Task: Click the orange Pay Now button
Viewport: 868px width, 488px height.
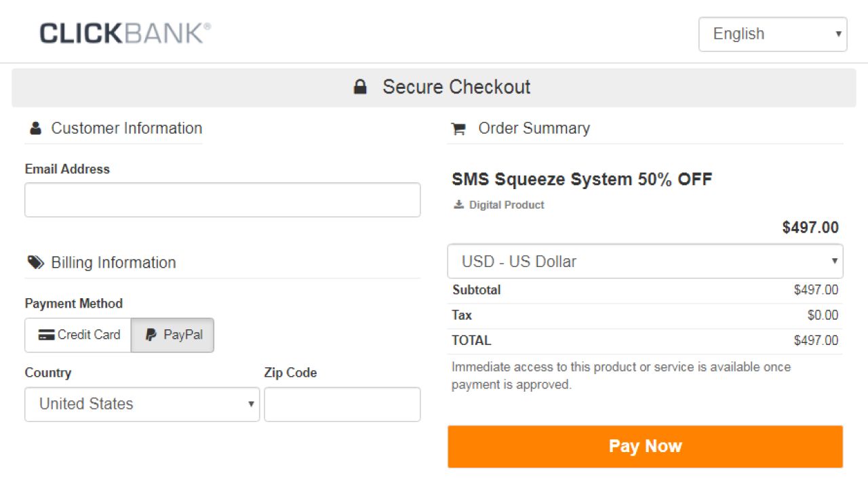Action: coord(644,446)
